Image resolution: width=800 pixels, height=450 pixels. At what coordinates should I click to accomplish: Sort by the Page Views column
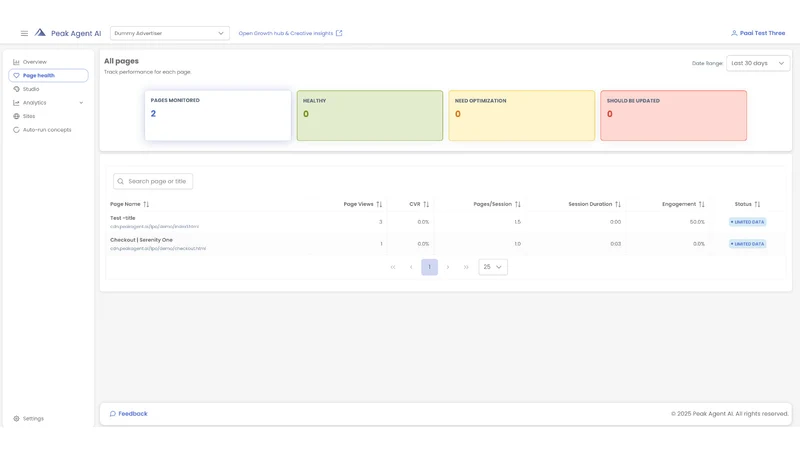coord(363,204)
